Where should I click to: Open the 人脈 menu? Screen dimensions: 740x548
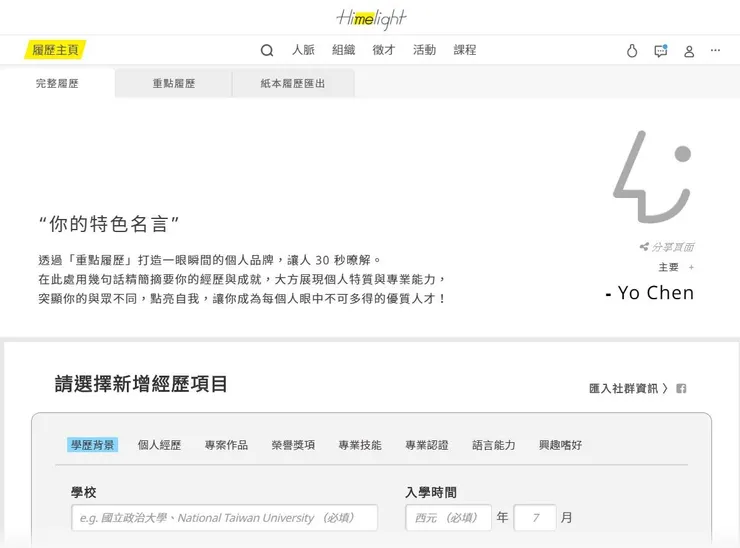tap(303, 50)
